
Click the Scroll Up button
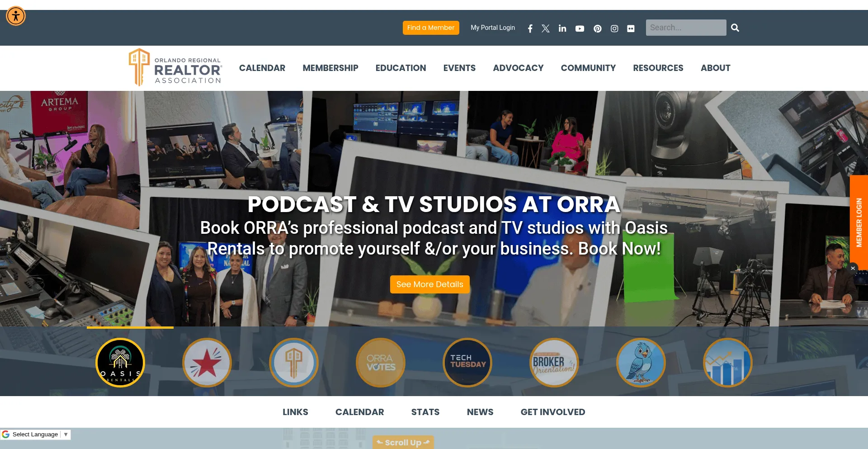403,442
